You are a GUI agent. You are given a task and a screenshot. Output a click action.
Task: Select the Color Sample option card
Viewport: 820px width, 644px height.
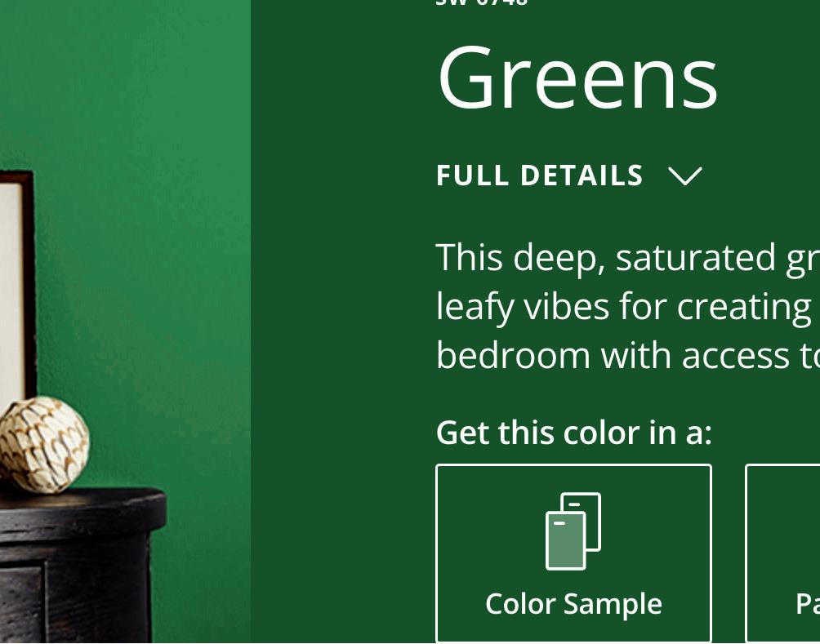click(x=573, y=553)
